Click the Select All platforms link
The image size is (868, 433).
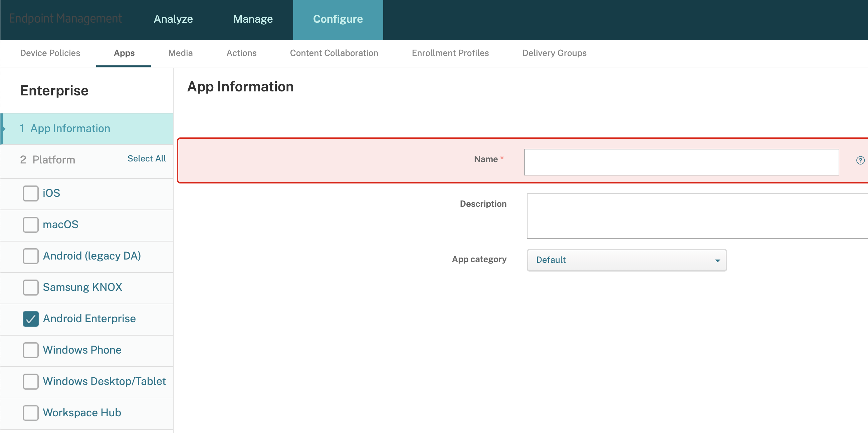coord(147,158)
